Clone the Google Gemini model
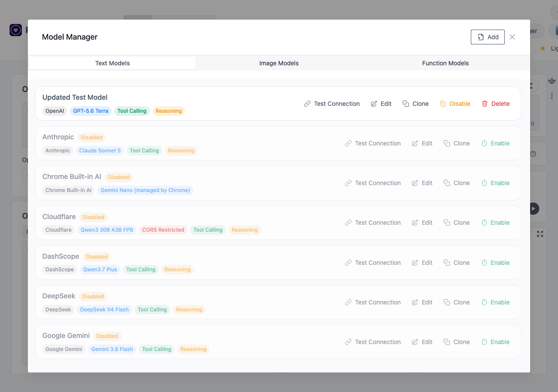558x392 pixels. (x=457, y=342)
